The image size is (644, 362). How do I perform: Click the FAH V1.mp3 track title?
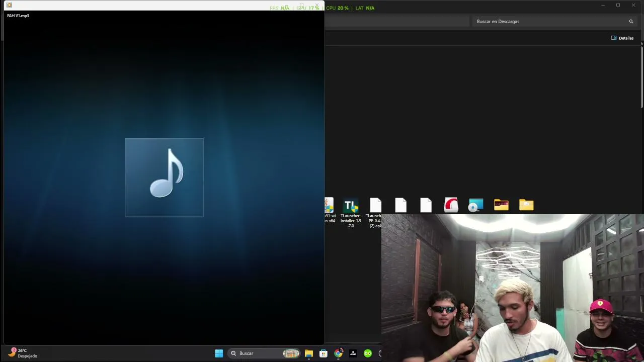(18, 16)
